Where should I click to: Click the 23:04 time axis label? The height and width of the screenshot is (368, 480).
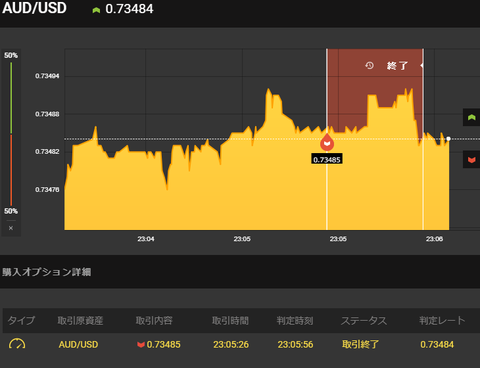tap(146, 239)
